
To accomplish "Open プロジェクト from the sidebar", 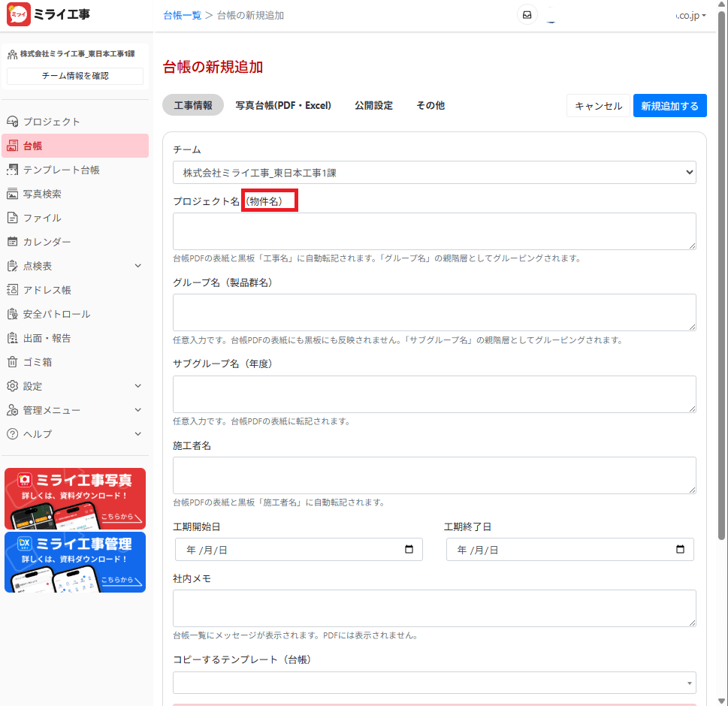I will (x=51, y=122).
